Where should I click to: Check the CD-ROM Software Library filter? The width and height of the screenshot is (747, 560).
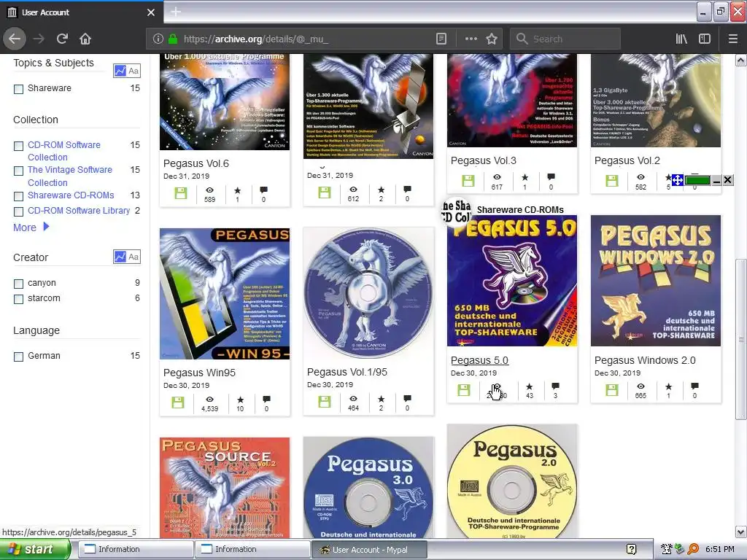click(x=18, y=211)
